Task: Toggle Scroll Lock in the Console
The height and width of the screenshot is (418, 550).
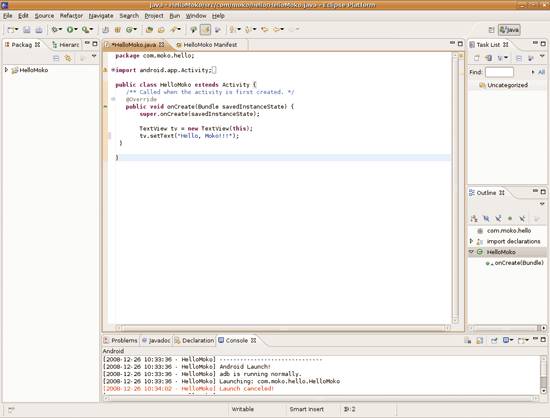Action: click(x=479, y=340)
